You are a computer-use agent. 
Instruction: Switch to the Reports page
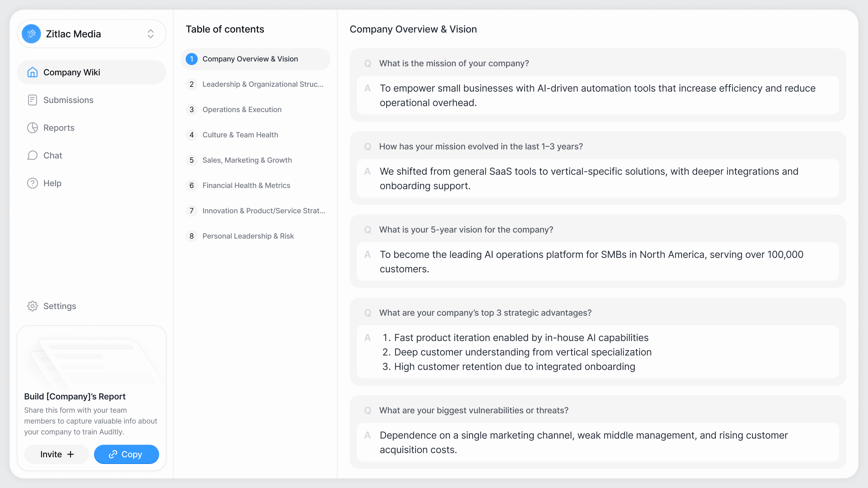click(x=59, y=128)
